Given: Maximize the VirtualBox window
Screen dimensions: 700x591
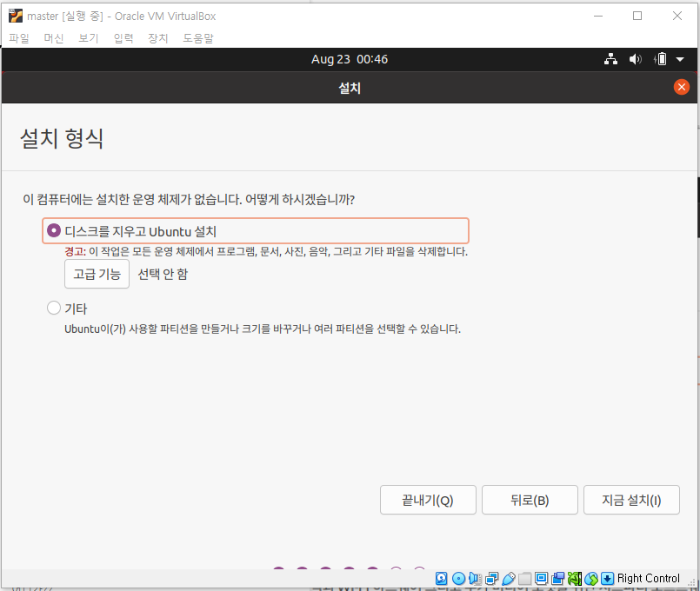Looking at the screenshot, I should click(x=637, y=16).
